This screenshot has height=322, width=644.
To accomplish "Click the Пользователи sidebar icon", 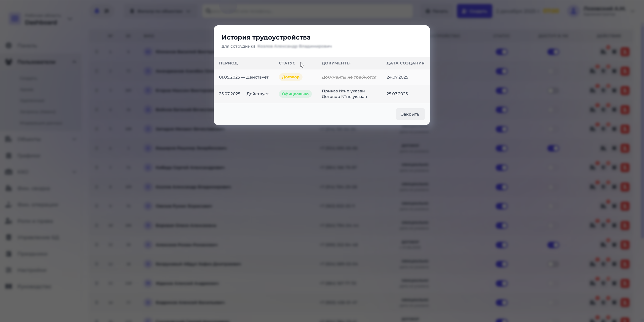I will [x=9, y=62].
